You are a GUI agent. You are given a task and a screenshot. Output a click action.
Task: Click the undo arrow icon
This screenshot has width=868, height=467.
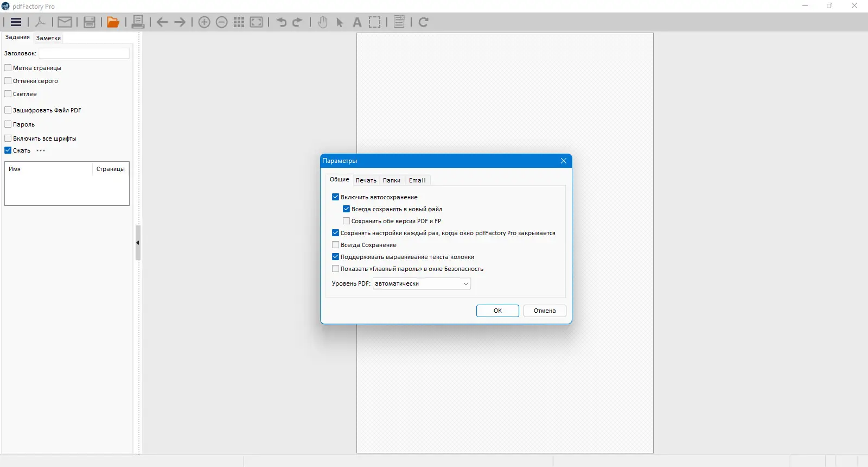[281, 22]
